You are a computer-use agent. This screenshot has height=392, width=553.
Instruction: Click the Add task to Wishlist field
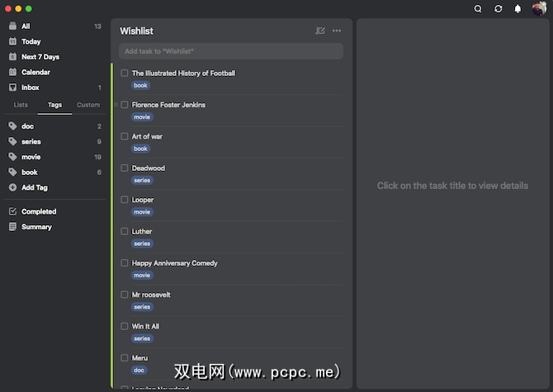[231, 51]
